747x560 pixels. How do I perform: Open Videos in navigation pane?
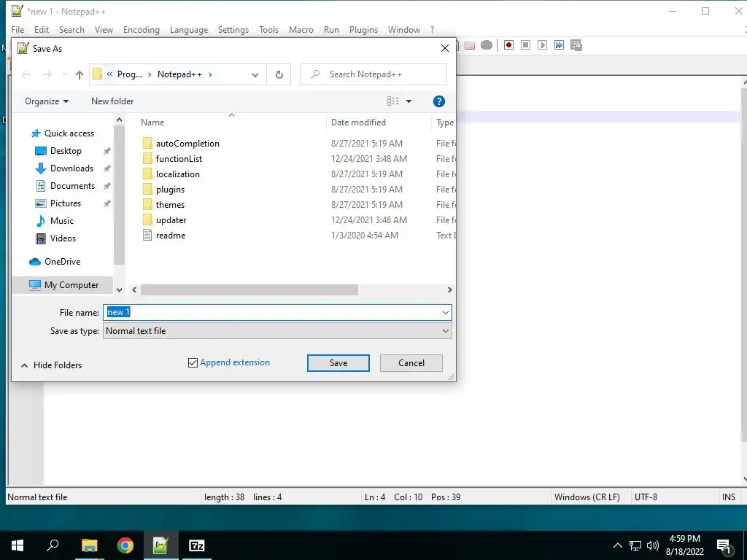click(x=63, y=238)
